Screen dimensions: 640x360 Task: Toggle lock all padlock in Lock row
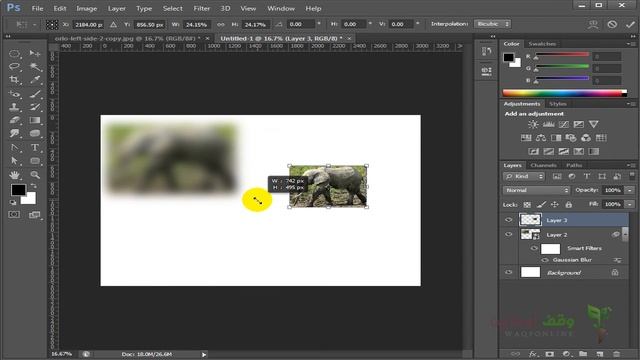(x=569, y=204)
